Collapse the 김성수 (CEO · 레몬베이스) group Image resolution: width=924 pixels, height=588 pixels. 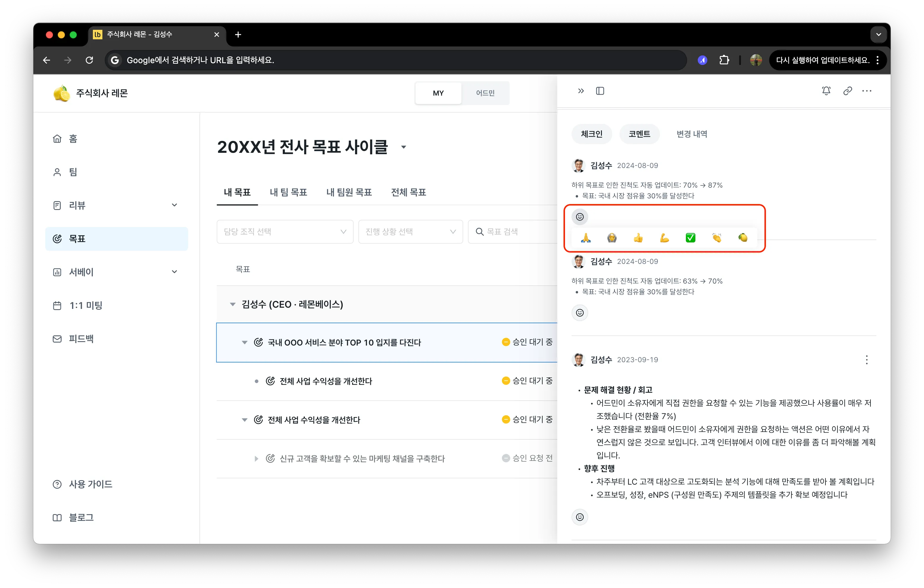tap(232, 304)
